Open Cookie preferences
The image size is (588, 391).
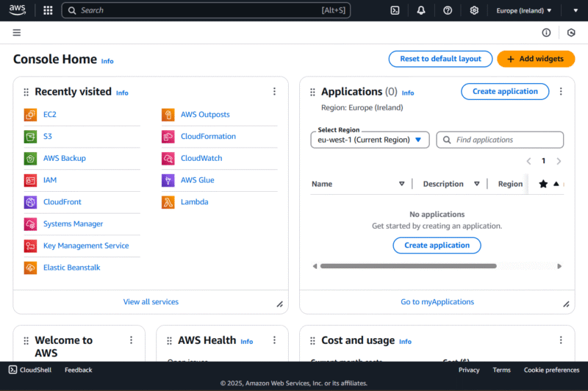[x=551, y=370]
